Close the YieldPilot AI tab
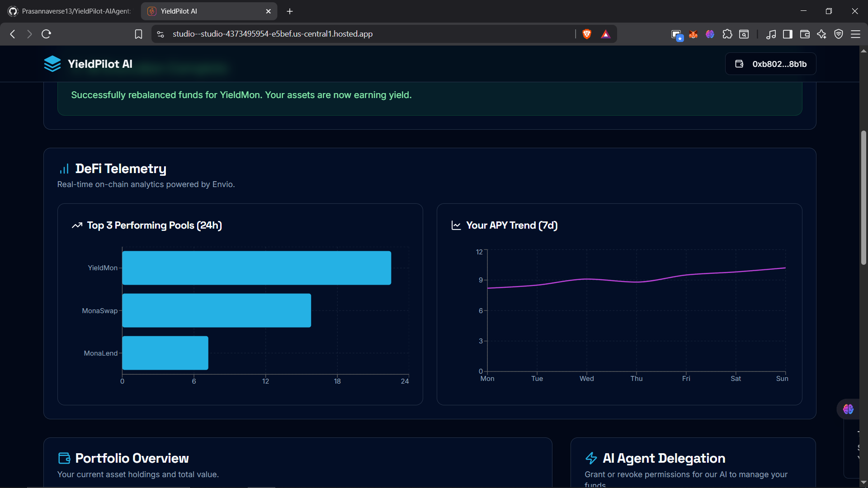This screenshot has height=488, width=868. point(268,11)
